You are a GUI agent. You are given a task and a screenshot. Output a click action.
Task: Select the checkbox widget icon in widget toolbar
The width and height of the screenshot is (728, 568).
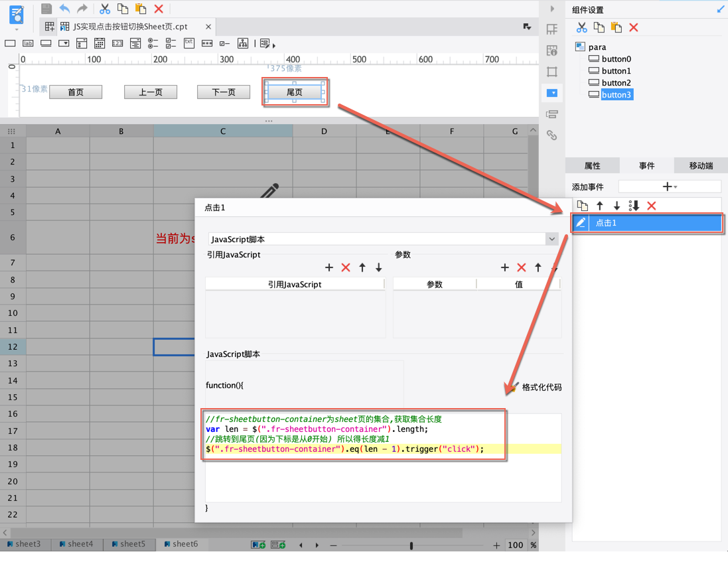(224, 44)
